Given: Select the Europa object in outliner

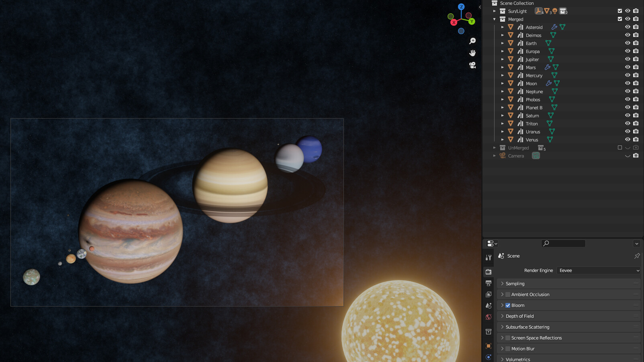Looking at the screenshot, I should point(533,51).
